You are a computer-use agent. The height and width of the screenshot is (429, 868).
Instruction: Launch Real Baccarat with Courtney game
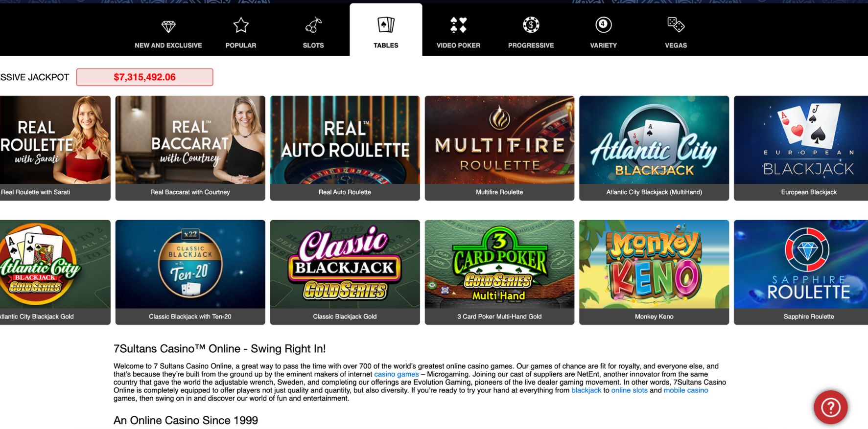pyautogui.click(x=190, y=148)
